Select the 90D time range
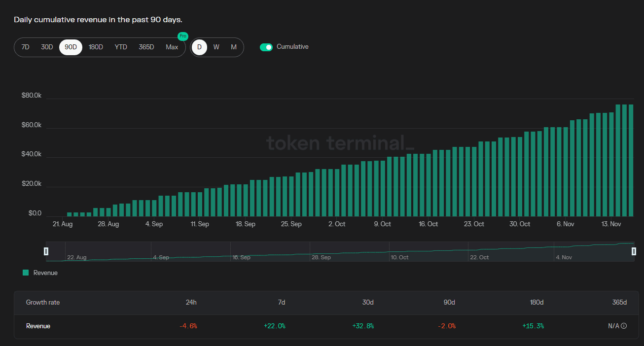Viewport: 644px width, 346px height. 71,47
